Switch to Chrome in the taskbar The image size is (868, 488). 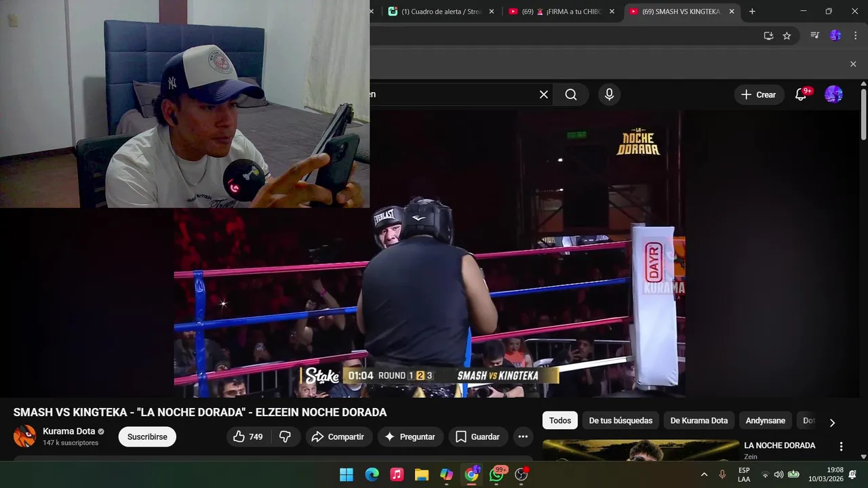(x=472, y=474)
